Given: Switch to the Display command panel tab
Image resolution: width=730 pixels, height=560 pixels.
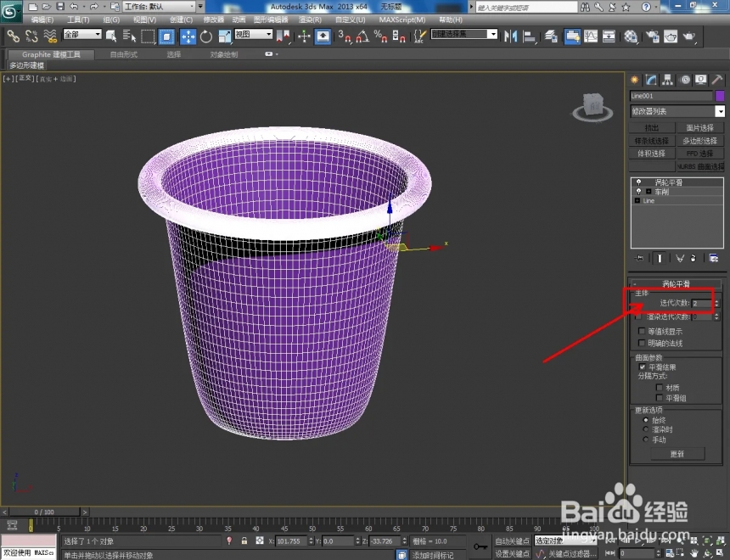Looking at the screenshot, I should click(701, 80).
